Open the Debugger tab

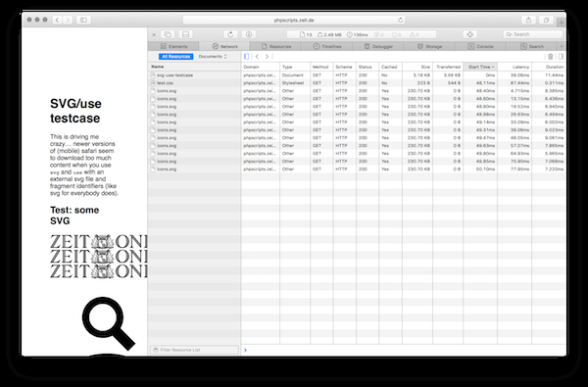tap(378, 46)
